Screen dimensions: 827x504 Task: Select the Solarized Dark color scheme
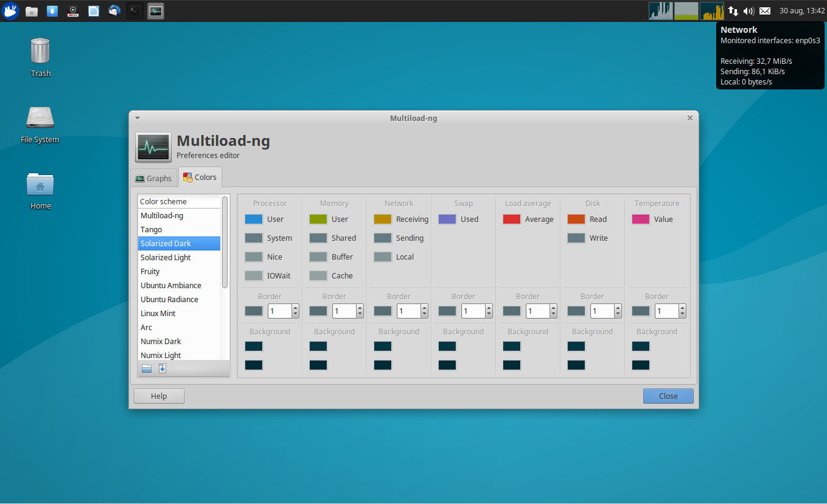point(179,243)
